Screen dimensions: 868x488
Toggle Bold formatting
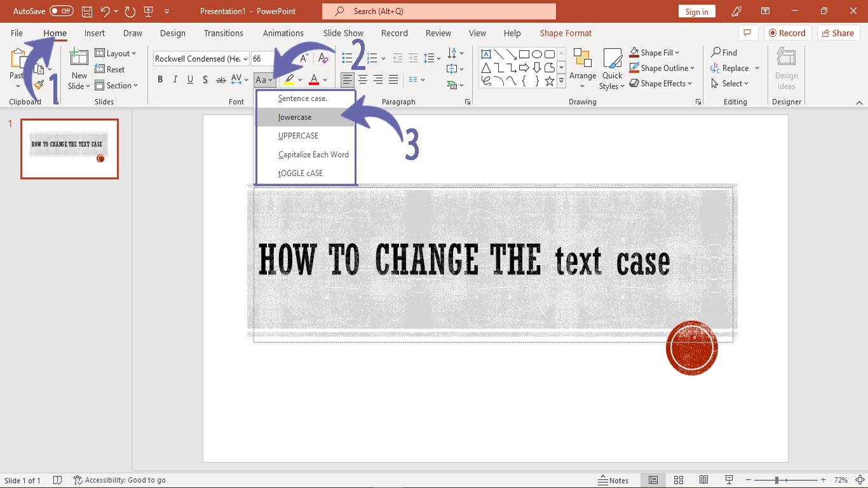pos(160,79)
